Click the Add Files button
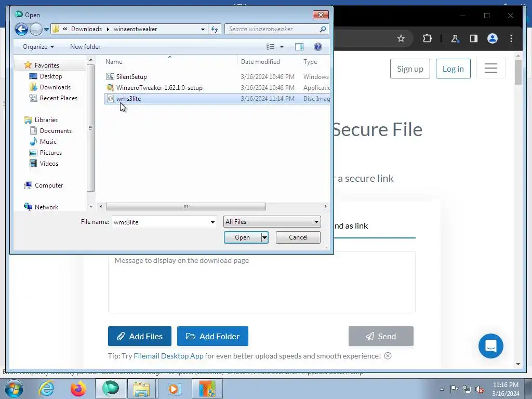 tap(139, 336)
